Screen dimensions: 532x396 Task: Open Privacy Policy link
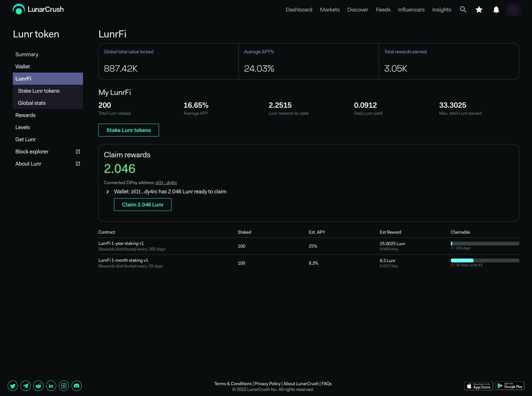268,384
